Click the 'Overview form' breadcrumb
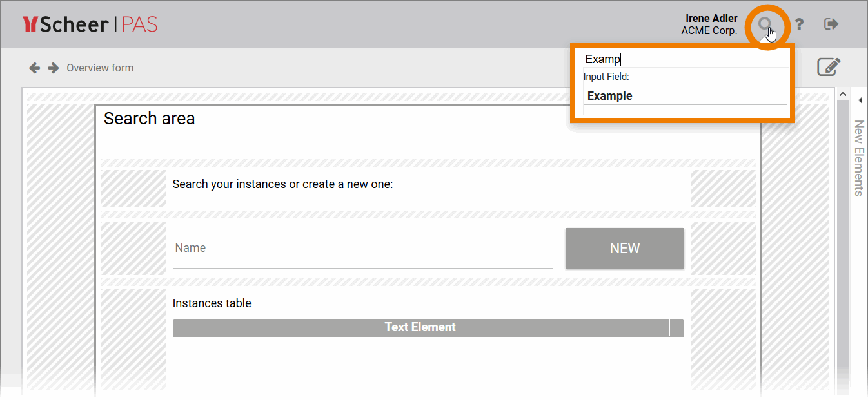Viewport: 868px width, 400px height. pos(100,68)
